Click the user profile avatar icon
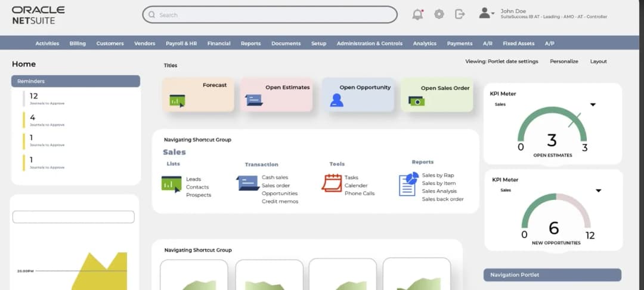Viewport: 644px width, 290px height. [x=484, y=13]
